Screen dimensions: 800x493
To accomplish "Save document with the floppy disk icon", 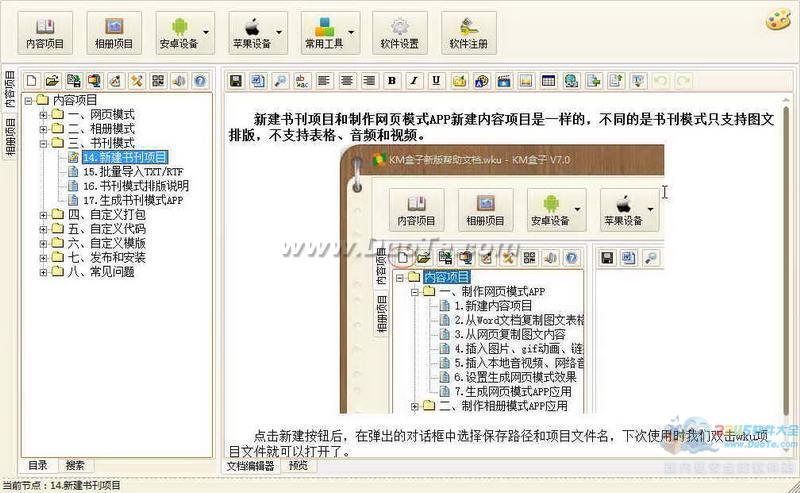I will [x=236, y=81].
